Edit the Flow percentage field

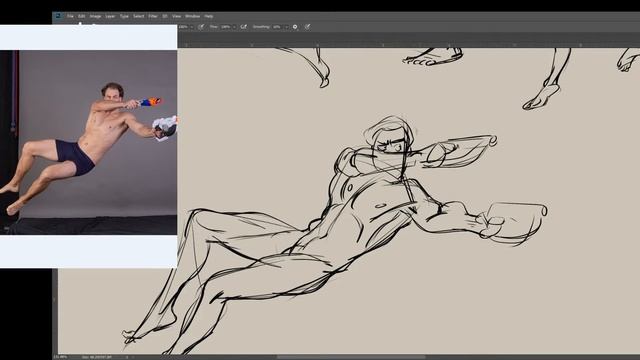[226, 27]
